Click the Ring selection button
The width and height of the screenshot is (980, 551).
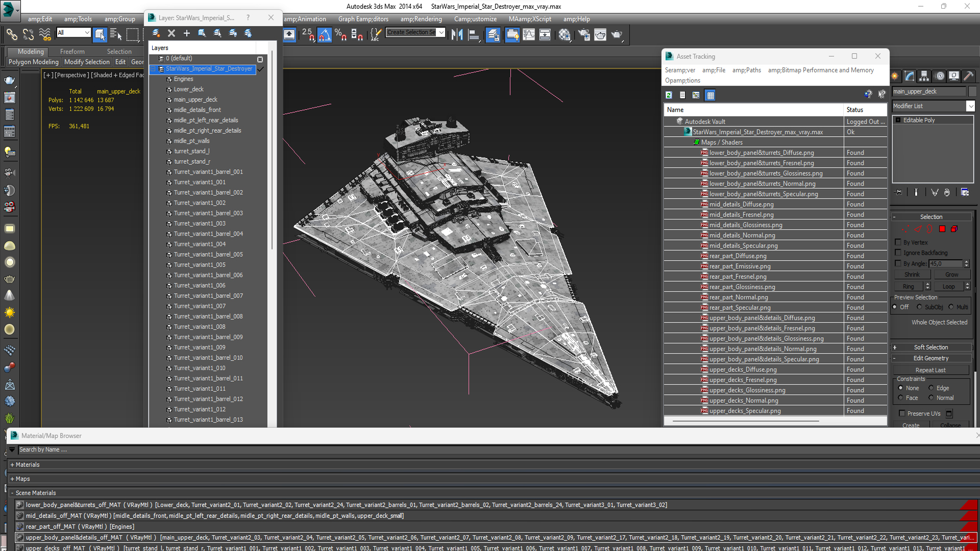(x=909, y=287)
